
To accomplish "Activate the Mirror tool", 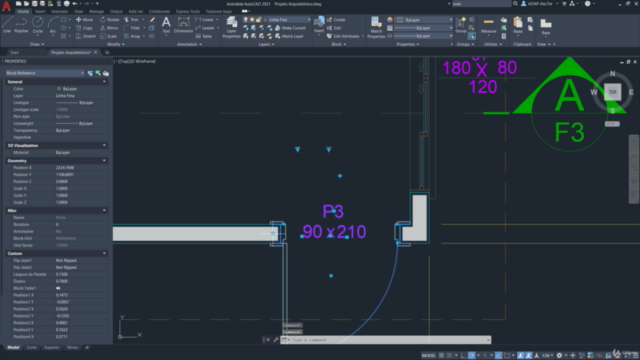I will click(x=109, y=28).
